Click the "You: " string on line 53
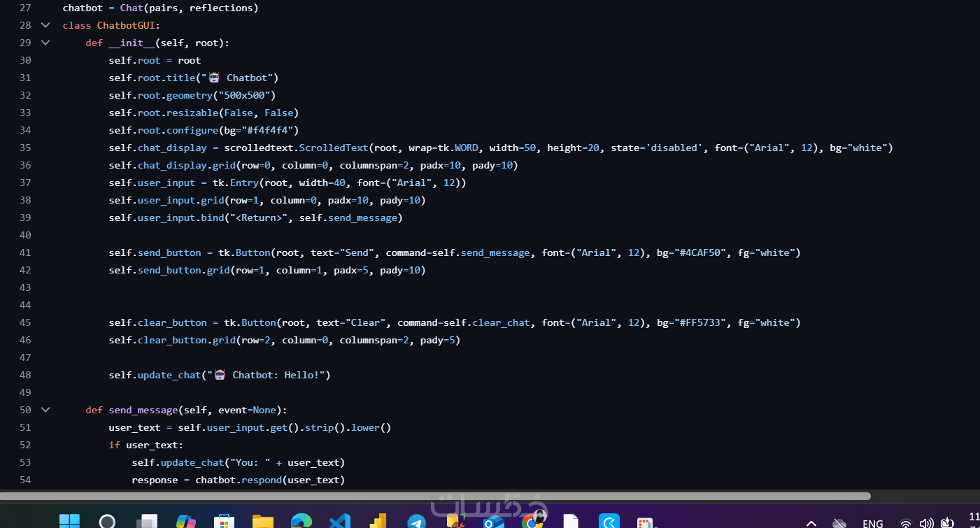This screenshot has width=980, height=528. (x=250, y=462)
